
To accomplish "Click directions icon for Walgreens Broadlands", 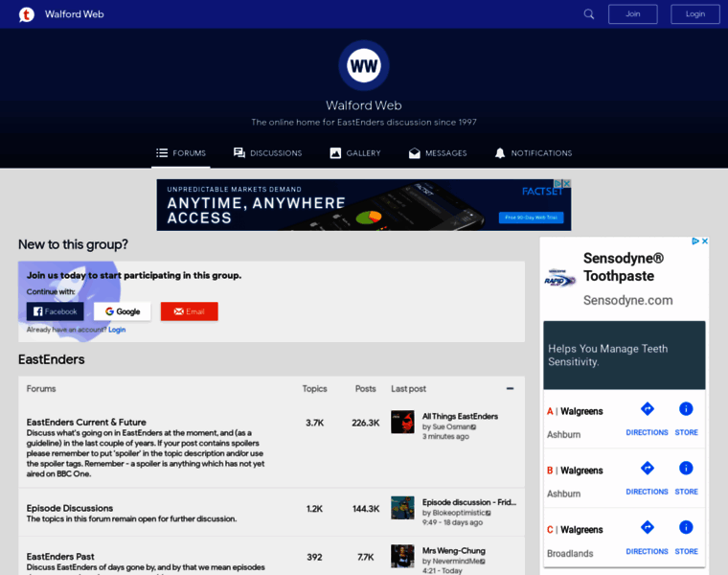I will coord(647,528).
